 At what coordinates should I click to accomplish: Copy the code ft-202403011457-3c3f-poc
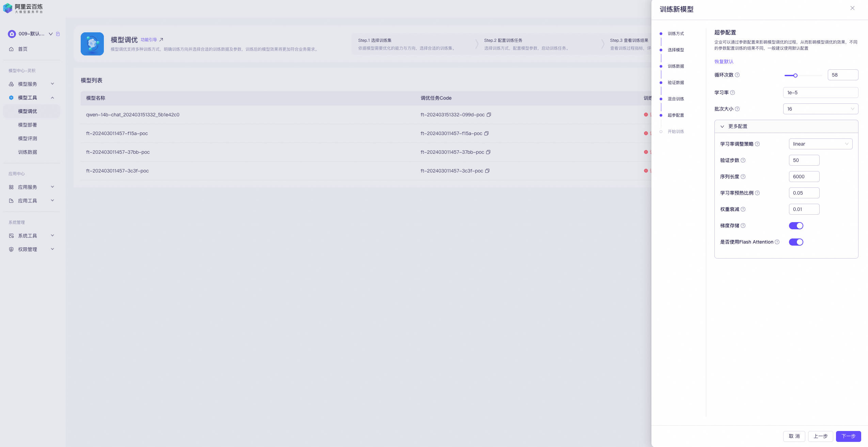point(487,171)
